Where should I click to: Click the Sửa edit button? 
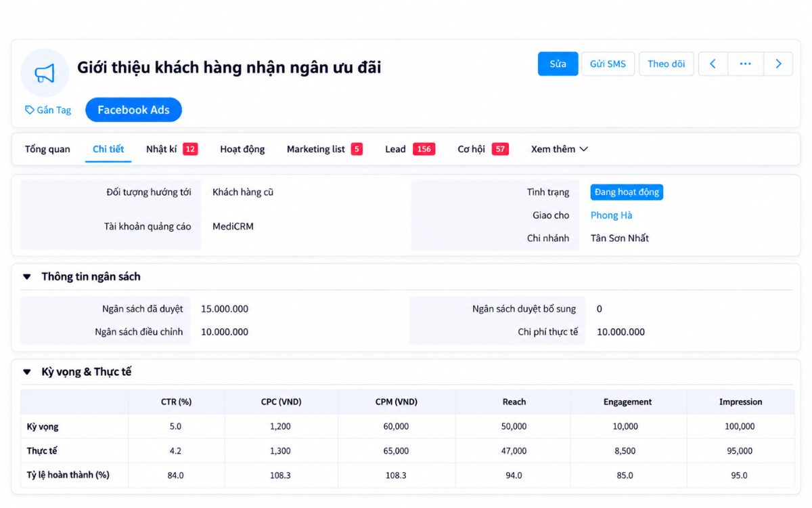tap(558, 64)
